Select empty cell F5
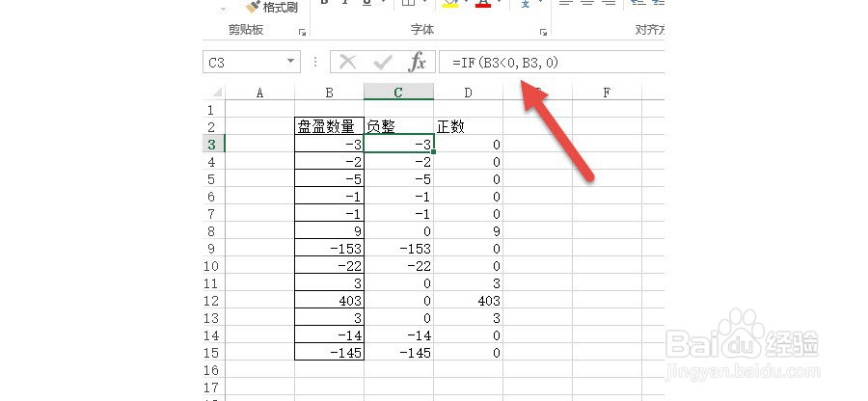 tap(607, 179)
